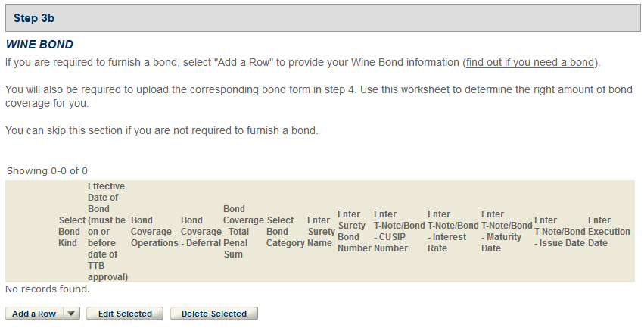Select the Bond Coverage - Operations column header
This screenshot has width=644, height=334.
click(x=154, y=232)
